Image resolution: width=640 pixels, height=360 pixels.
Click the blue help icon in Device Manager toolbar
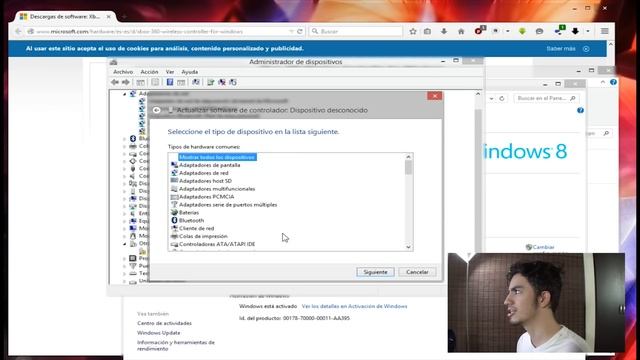[x=170, y=82]
